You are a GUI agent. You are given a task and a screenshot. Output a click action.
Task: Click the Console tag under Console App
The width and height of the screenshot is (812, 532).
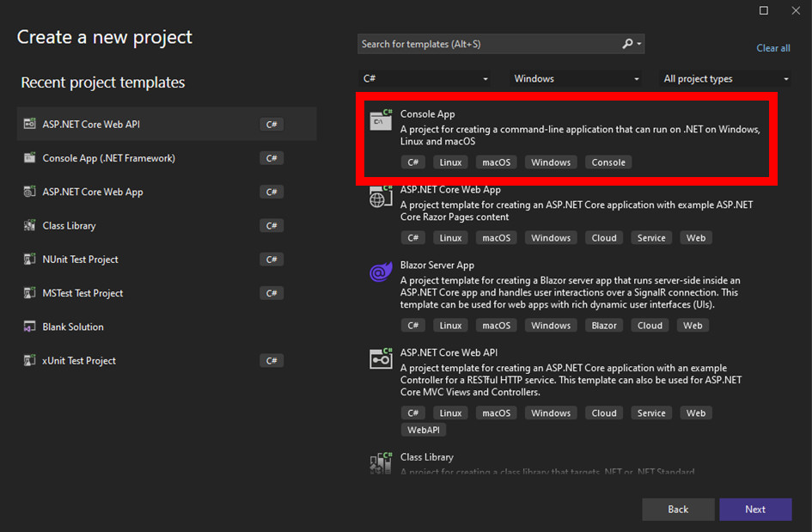click(x=608, y=162)
